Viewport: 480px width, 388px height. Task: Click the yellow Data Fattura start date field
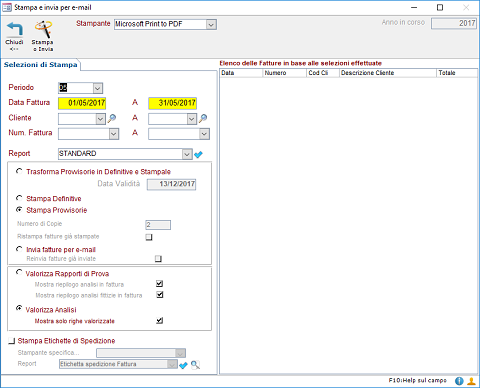tap(82, 103)
